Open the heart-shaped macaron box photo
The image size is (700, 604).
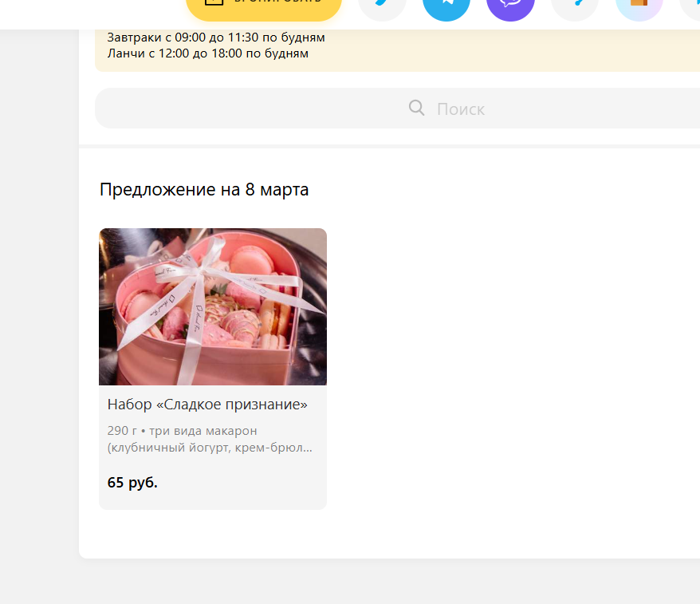(x=213, y=306)
